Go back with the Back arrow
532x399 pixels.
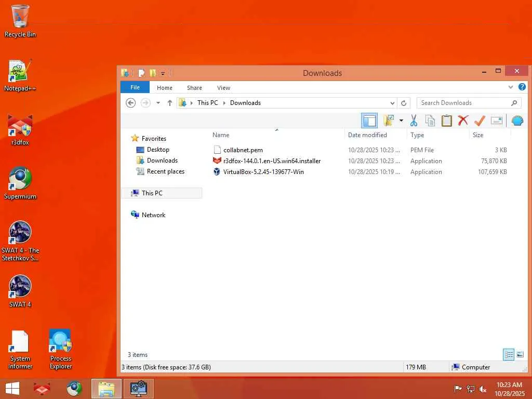130,103
